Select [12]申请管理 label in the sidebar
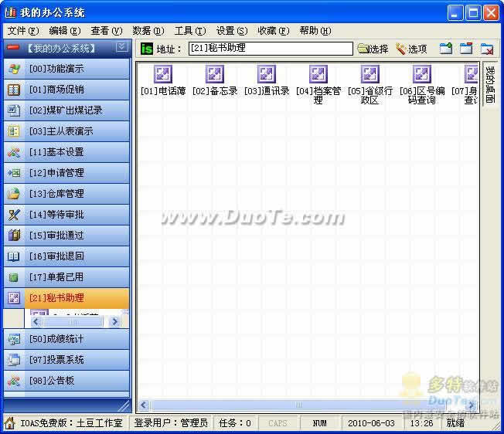 pos(56,173)
